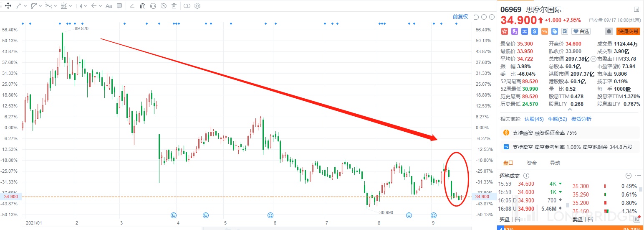Expand trend line tool dropdown arrow

[25, 6]
